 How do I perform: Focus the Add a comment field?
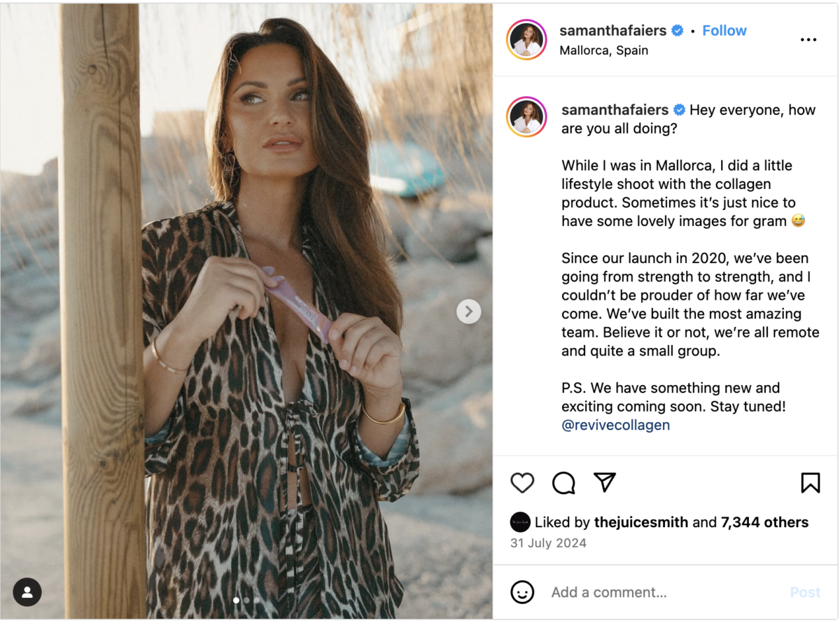(x=658, y=592)
